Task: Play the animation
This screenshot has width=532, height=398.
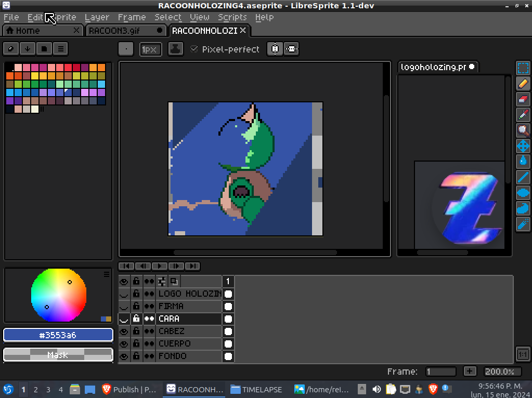Action: tap(160, 266)
